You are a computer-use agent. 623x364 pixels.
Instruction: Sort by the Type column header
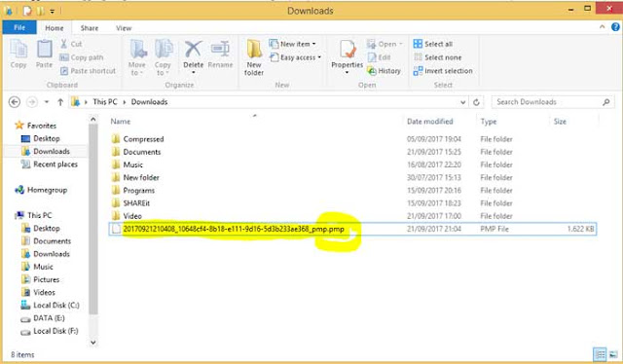[x=489, y=122]
